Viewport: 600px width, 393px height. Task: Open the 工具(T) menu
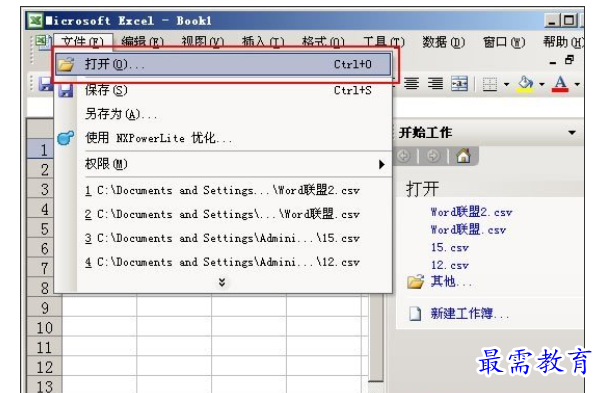(383, 42)
